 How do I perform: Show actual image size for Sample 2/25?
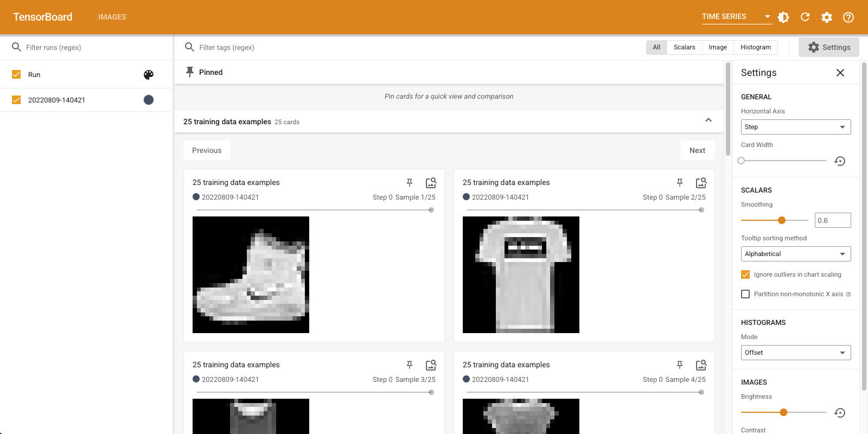click(701, 183)
